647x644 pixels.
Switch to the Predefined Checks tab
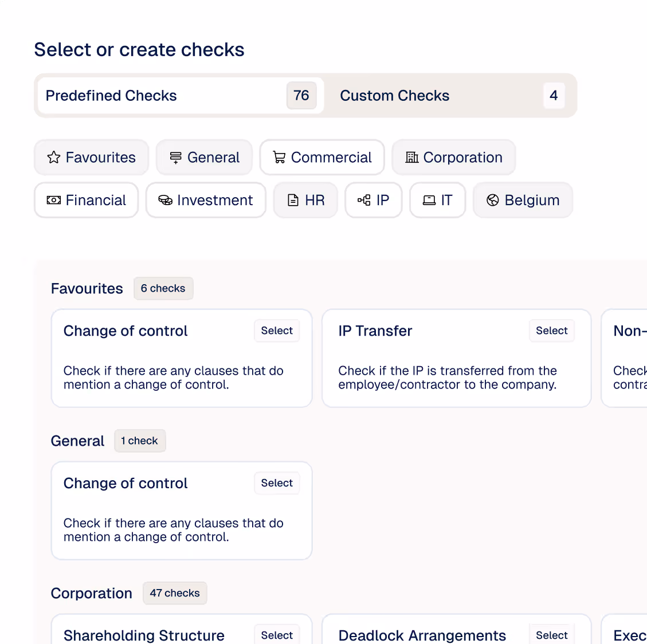click(x=111, y=96)
